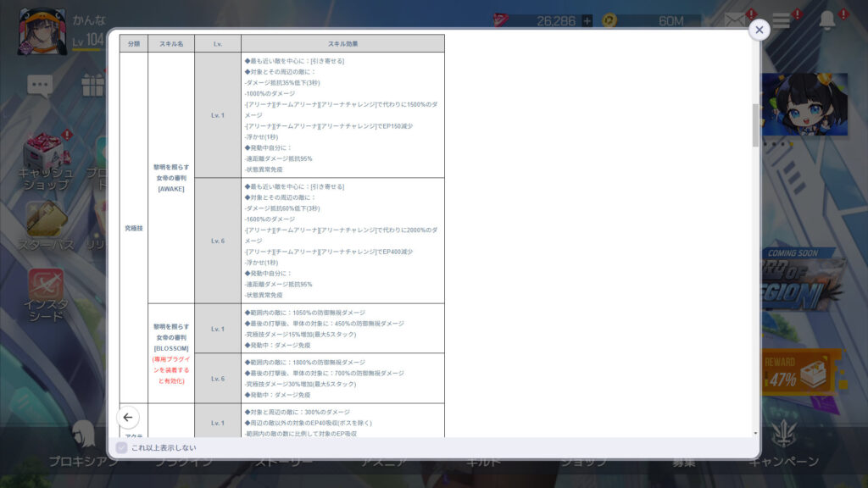The image size is (868, 488).
Task: Click the back arrow in the popup
Action: pos(128,417)
